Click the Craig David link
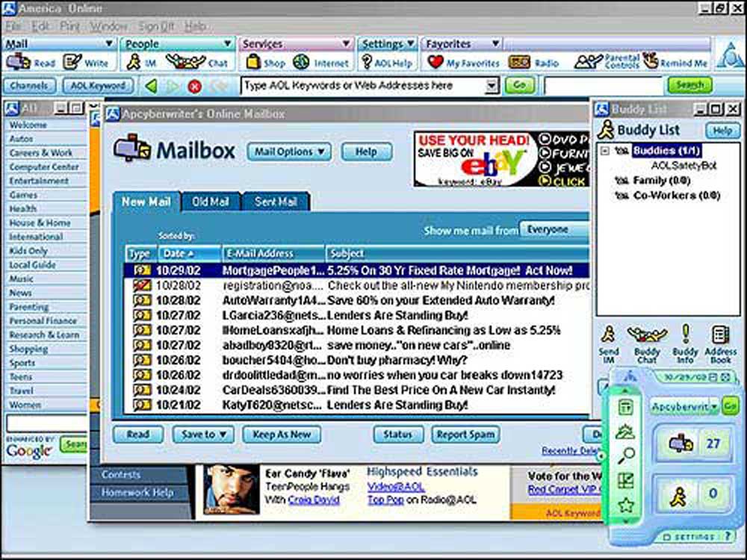747x560 pixels. [x=314, y=500]
